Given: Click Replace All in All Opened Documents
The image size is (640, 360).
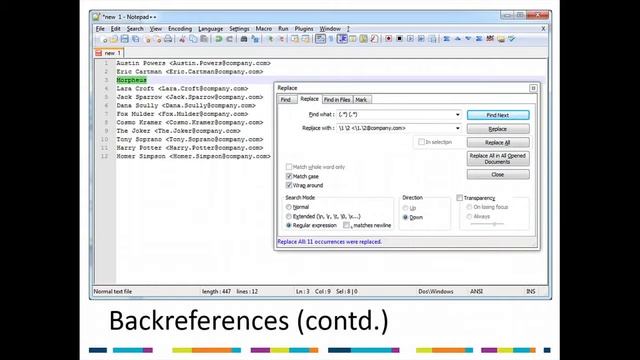Looking at the screenshot, I should tap(498, 159).
